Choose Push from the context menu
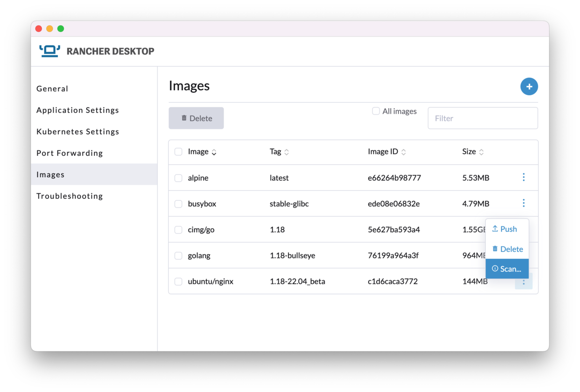 [x=507, y=229]
